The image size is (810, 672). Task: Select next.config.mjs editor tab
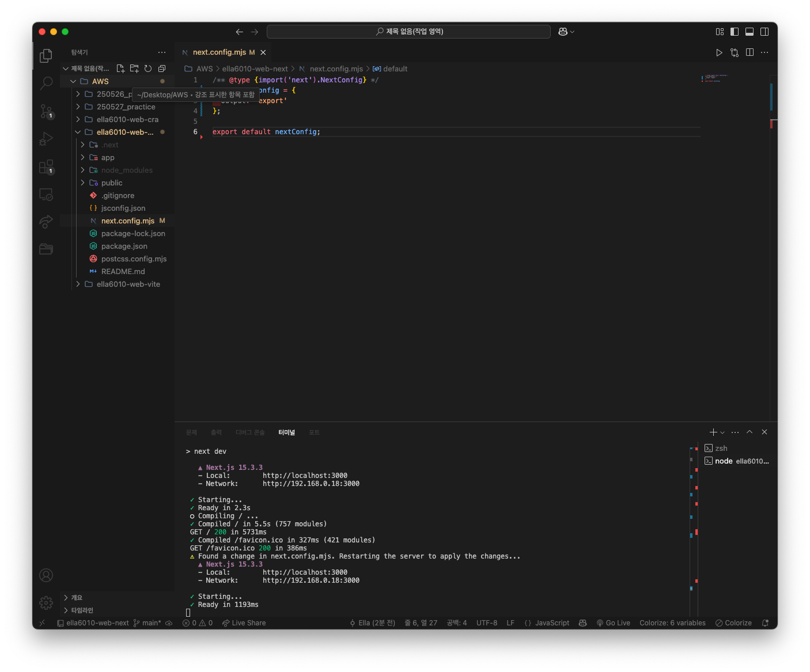(x=224, y=52)
